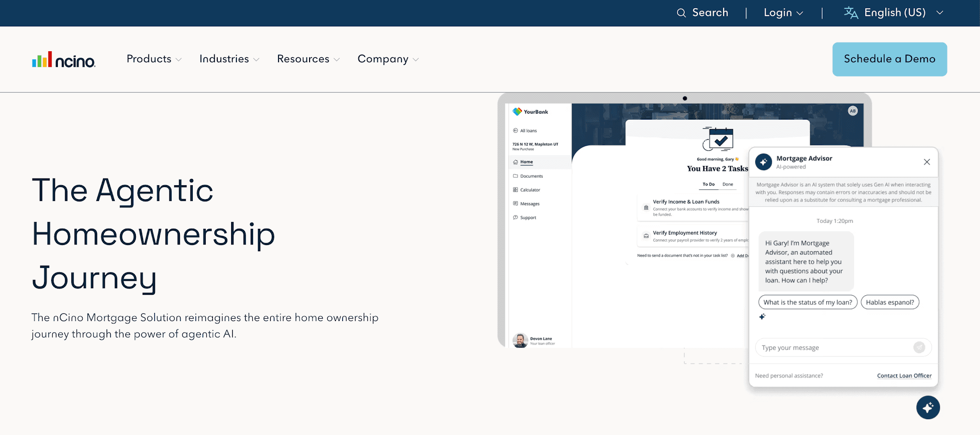Click the Search text in top bar
Viewport: 980px width, 435px height.
tap(710, 13)
